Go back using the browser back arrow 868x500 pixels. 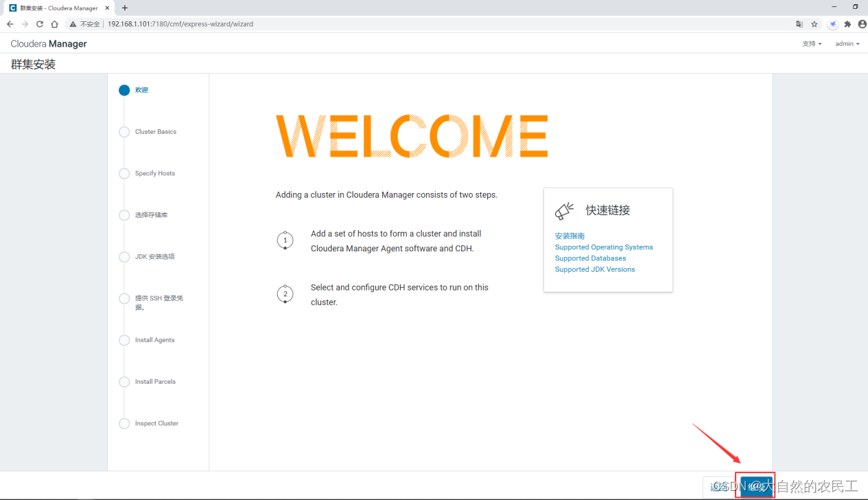(x=10, y=24)
